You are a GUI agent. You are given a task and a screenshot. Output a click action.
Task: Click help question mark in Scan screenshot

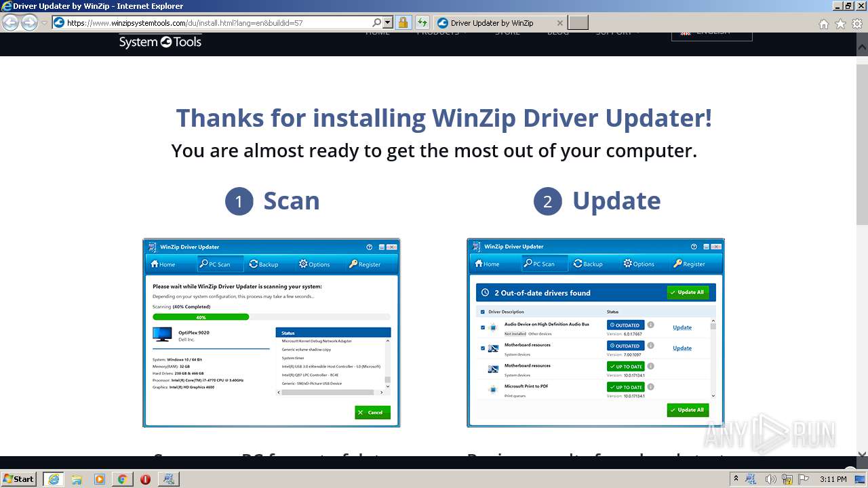click(370, 247)
